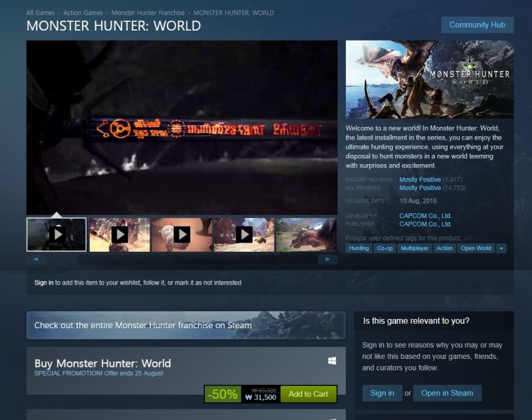Navigate to Action Games breadcrumb
Viewport: 532px width, 420px height.
click(x=83, y=13)
